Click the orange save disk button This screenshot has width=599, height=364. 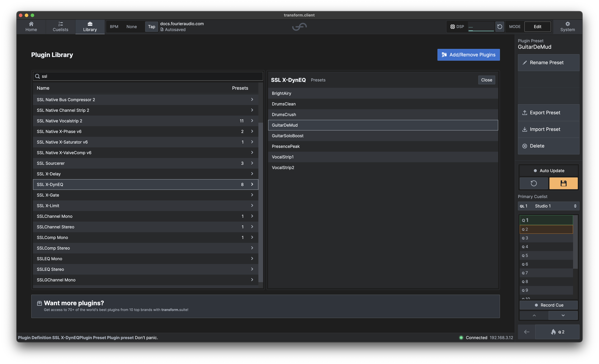point(563,183)
